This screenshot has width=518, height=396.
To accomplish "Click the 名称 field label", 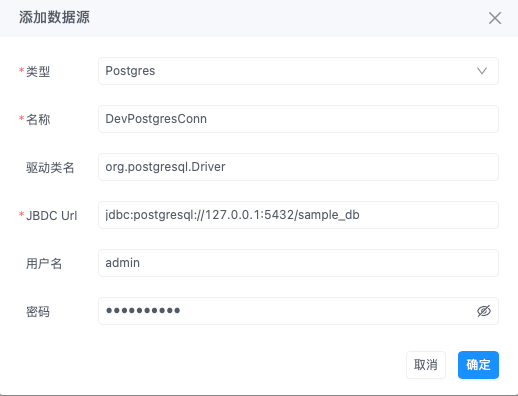I will point(38,120).
